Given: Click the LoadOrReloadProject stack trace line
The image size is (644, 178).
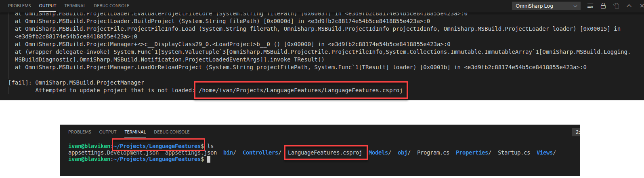Looking at the screenshot, I should point(301,67).
